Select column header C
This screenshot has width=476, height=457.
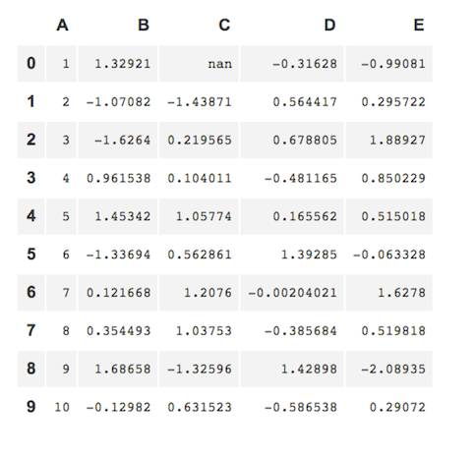[x=224, y=26]
